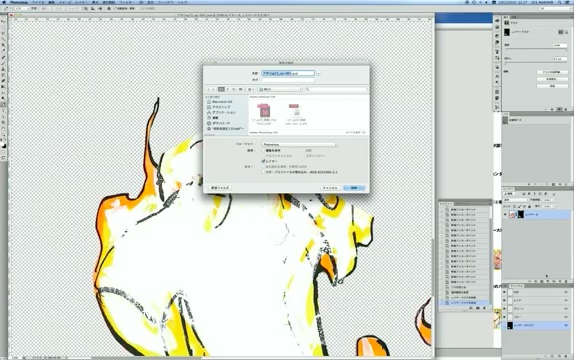Click the New Folder button
Viewport: 574px width, 360px height.
[x=220, y=188]
